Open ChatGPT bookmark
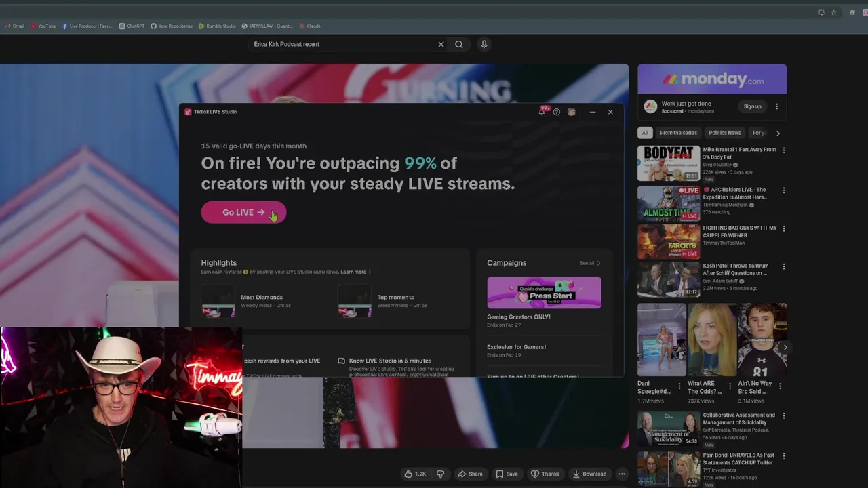This screenshot has width=868, height=488. [132, 26]
